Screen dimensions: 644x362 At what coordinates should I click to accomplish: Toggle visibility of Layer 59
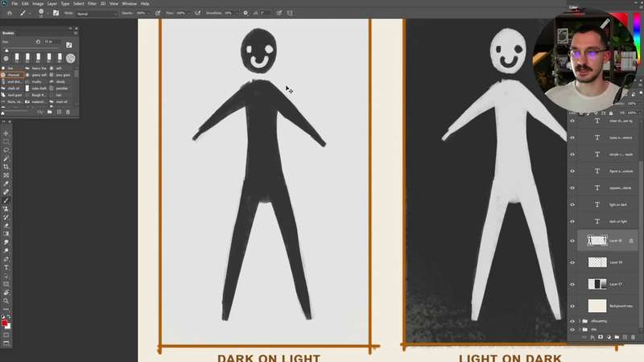[572, 262]
